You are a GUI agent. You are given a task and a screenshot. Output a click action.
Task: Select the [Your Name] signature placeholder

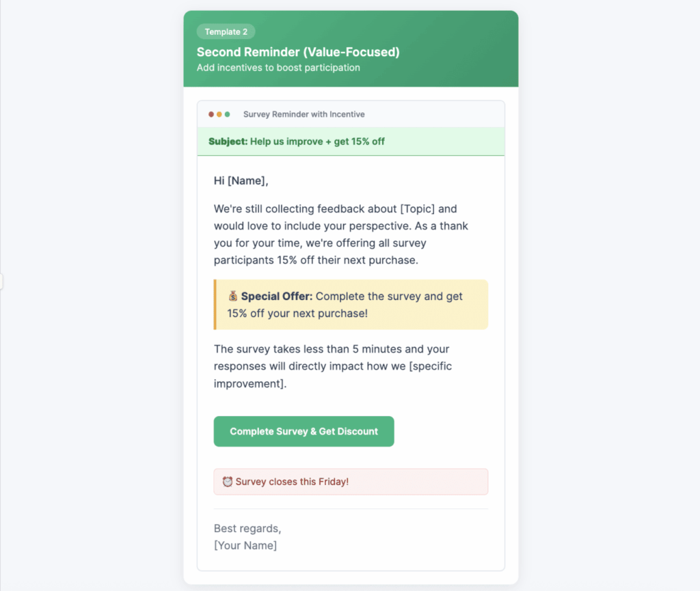pos(245,545)
